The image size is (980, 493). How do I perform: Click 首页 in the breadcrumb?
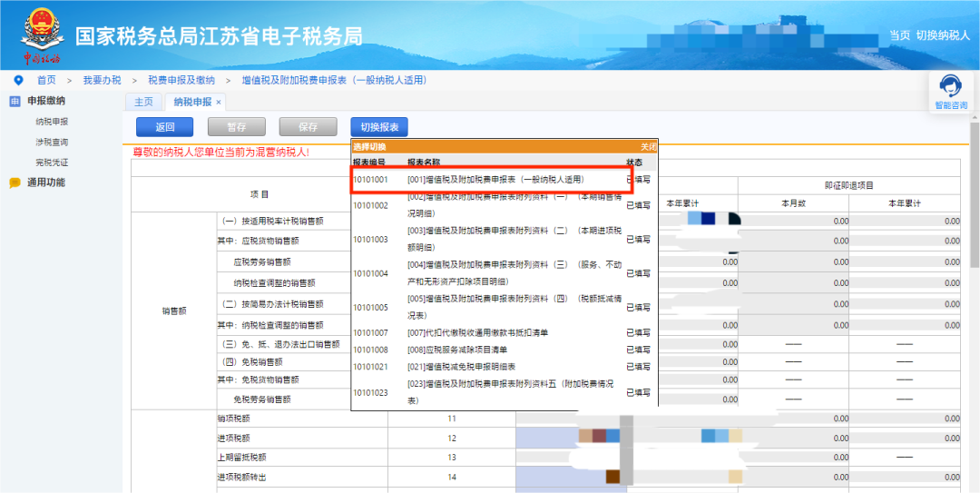pos(46,80)
